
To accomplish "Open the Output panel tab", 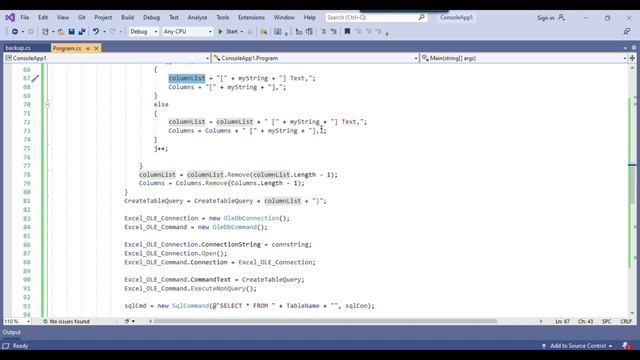I will click(x=11, y=332).
